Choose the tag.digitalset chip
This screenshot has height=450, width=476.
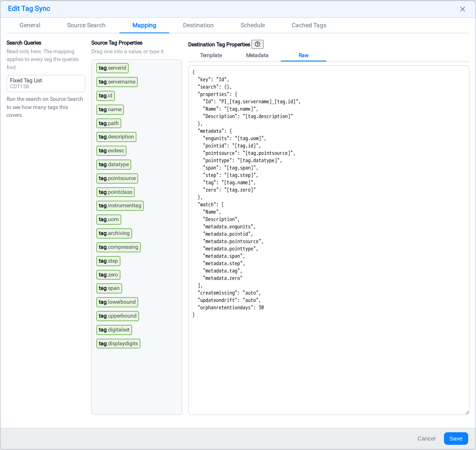pyautogui.click(x=114, y=330)
